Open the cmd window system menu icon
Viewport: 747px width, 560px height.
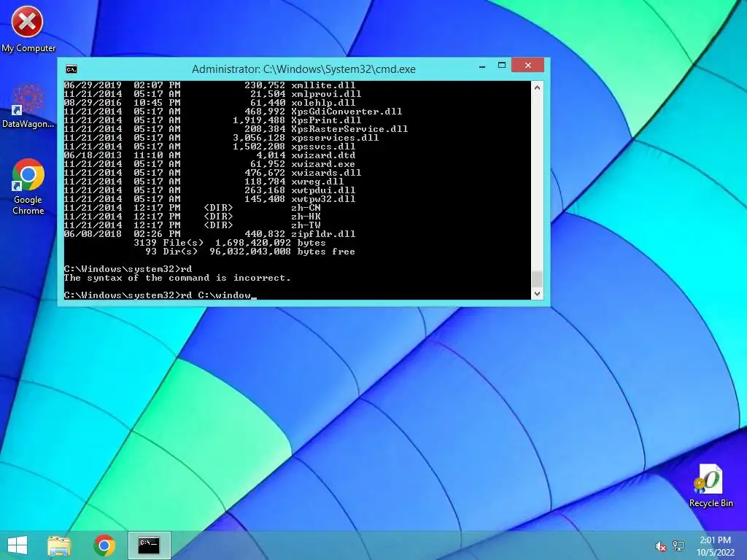(x=71, y=69)
